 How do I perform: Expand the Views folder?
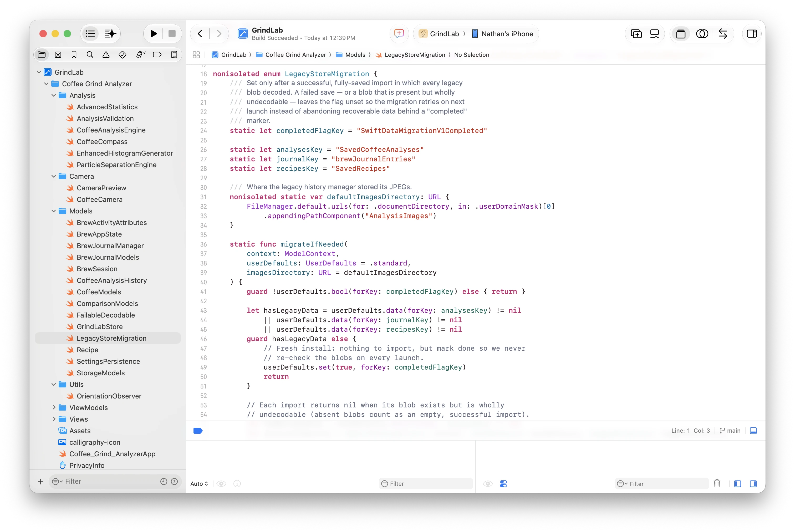(54, 419)
